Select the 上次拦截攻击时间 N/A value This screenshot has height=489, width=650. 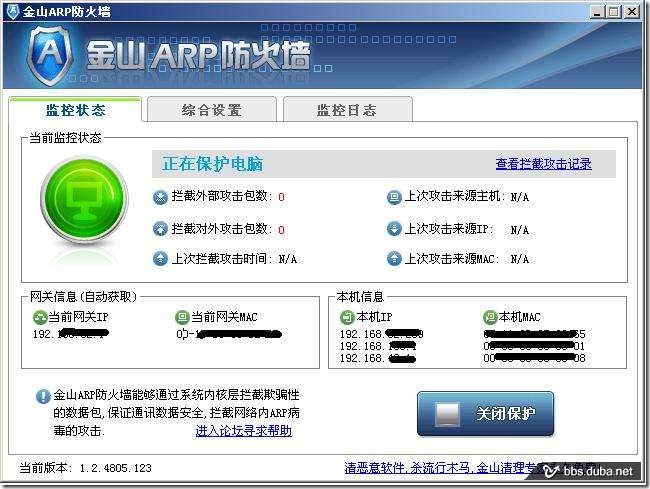point(287,259)
